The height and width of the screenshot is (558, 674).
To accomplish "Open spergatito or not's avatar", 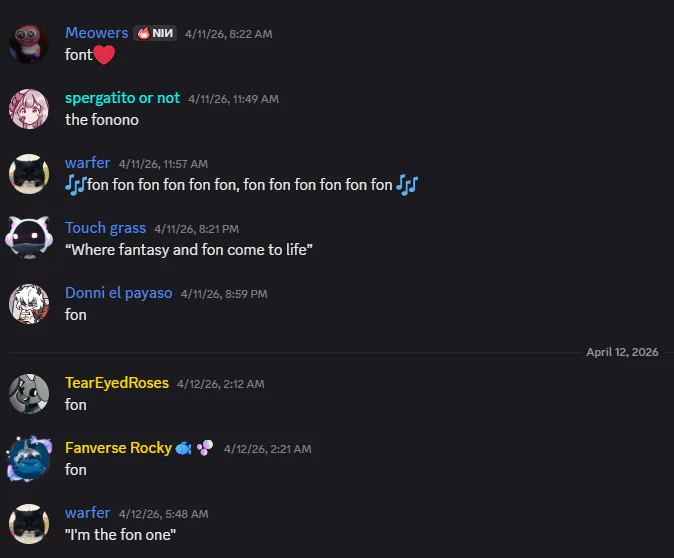I will (28, 109).
